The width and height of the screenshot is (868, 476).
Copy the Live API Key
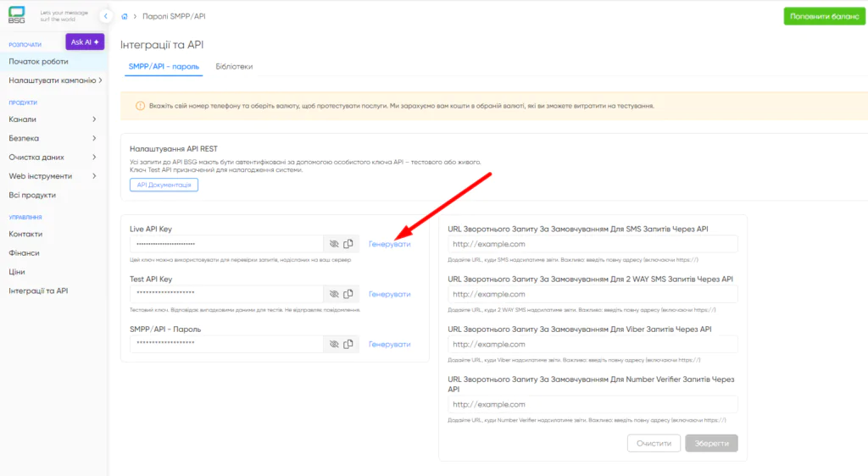348,244
